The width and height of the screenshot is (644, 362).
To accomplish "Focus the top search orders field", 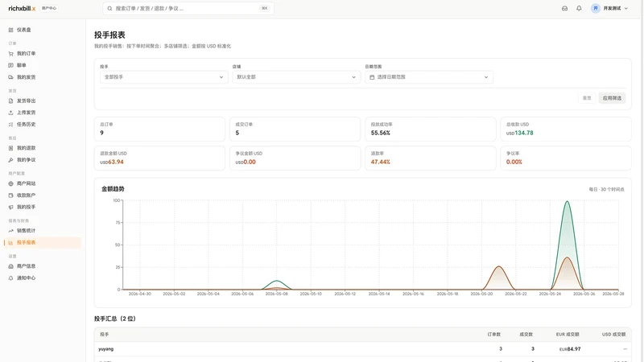I will pos(188,8).
